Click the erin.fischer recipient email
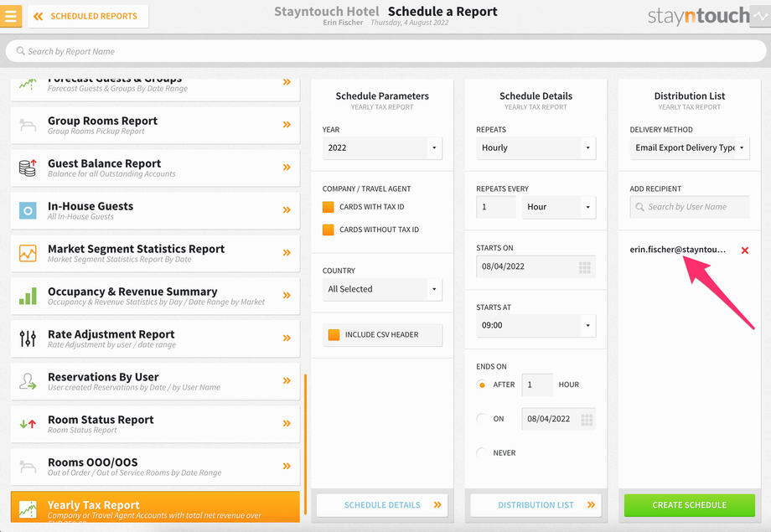The image size is (771, 532). click(x=678, y=250)
